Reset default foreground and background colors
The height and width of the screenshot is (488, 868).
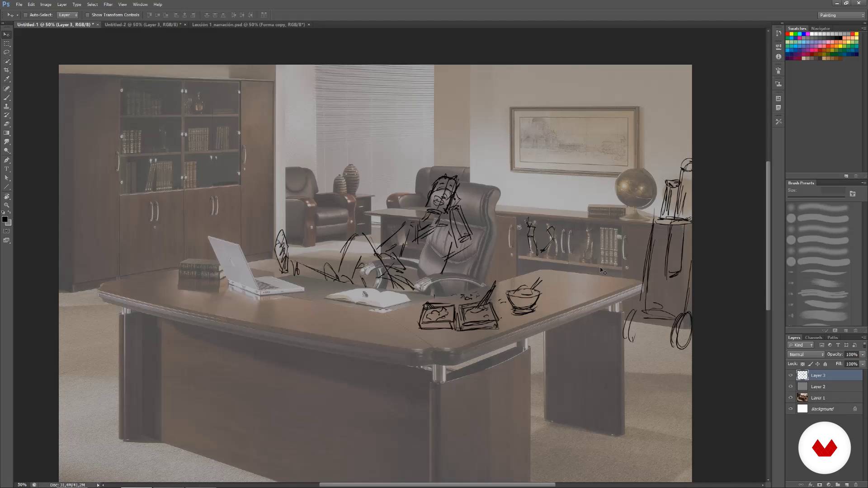tap(3, 212)
